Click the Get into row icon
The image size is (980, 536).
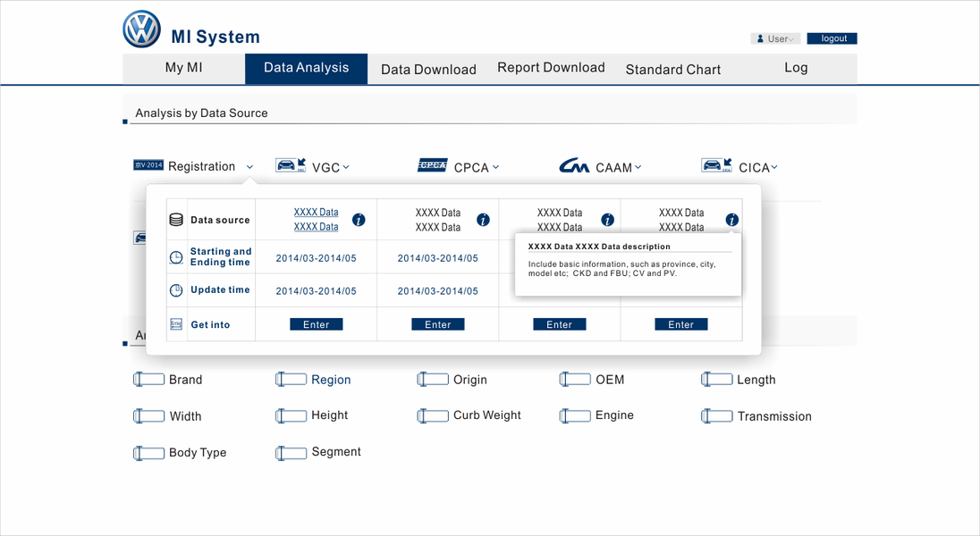point(176,324)
